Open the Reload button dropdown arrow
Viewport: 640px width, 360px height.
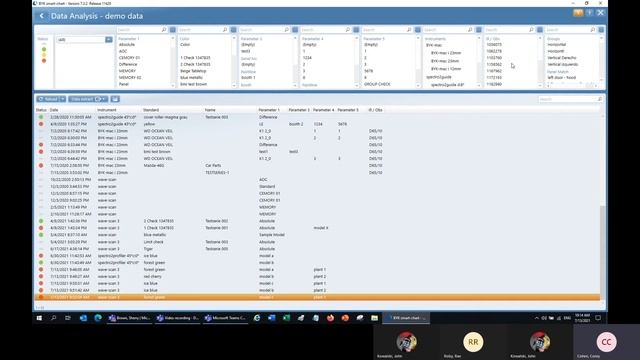(62, 99)
